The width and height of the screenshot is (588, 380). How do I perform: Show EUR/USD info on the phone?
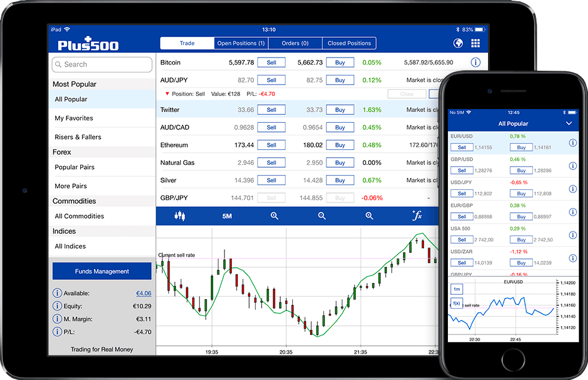(572, 143)
